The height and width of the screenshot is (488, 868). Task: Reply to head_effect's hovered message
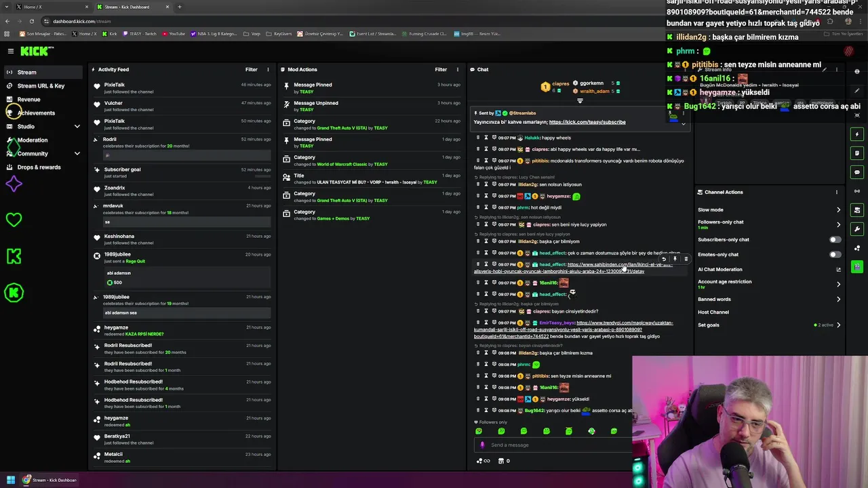[x=664, y=259]
